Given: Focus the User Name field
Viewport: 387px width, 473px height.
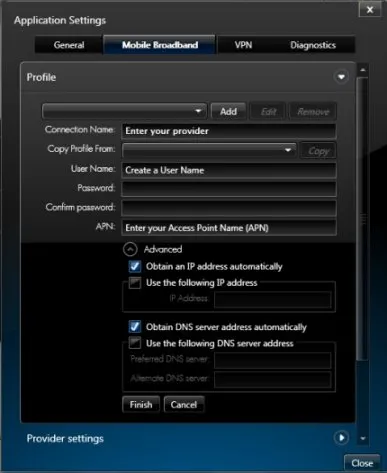Looking at the screenshot, I should [229, 170].
